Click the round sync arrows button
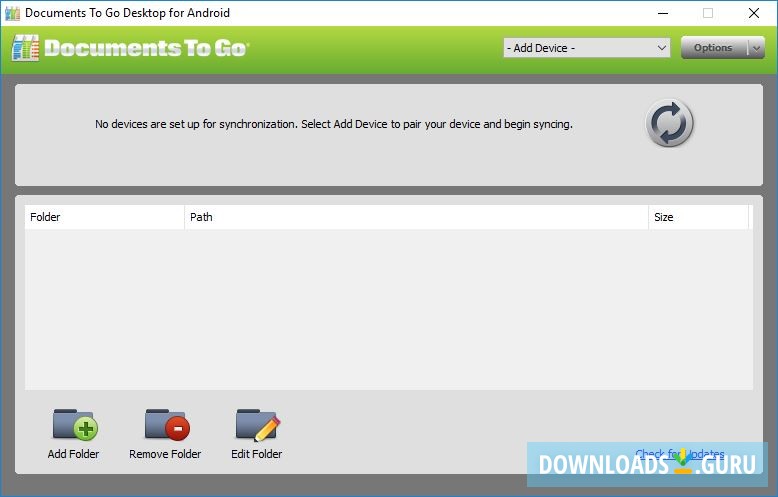This screenshot has width=778, height=497. click(669, 123)
